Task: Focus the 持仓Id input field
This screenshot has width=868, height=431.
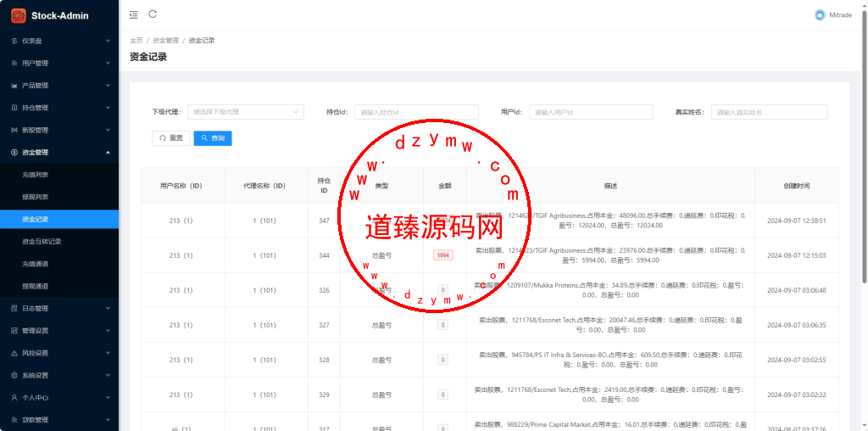Action: [x=416, y=112]
